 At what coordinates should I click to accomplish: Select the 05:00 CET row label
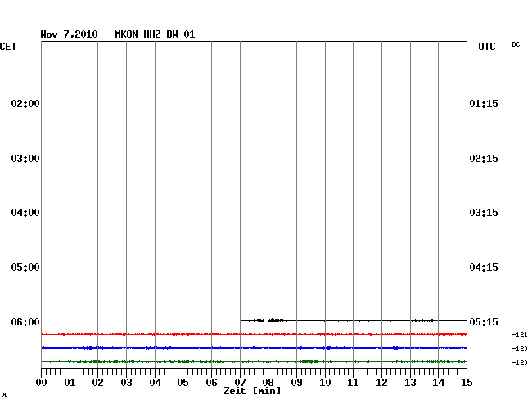(x=25, y=267)
